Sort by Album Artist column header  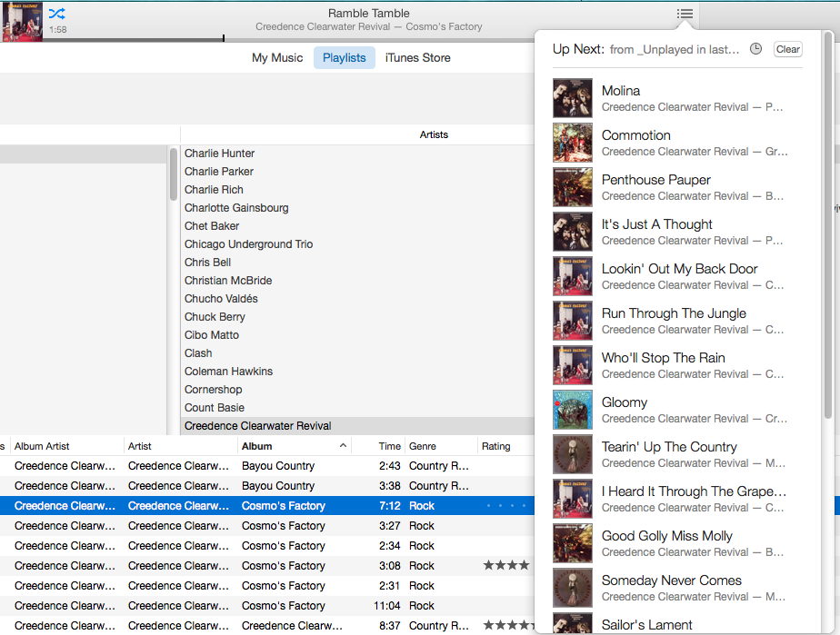65,446
